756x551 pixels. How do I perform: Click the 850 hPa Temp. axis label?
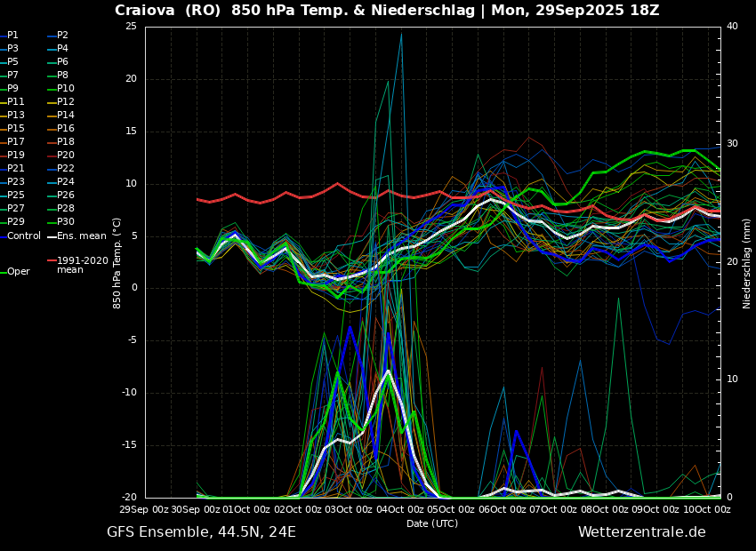(117, 263)
